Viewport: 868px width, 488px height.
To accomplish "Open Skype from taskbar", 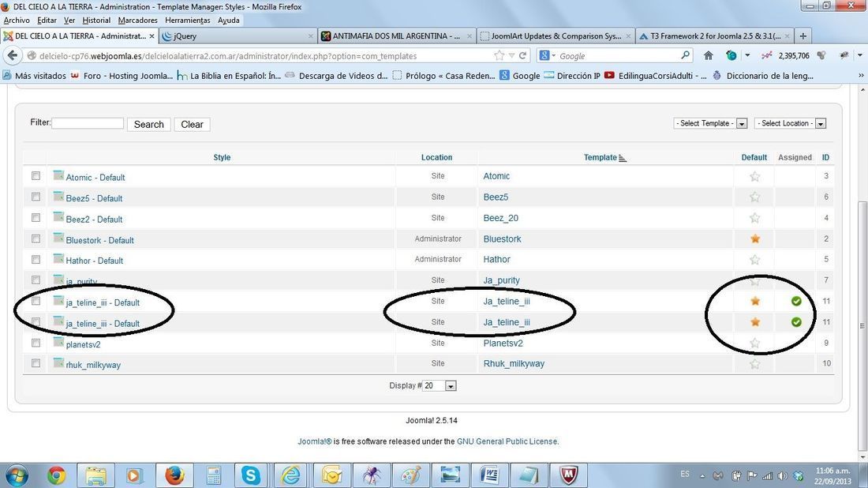I will (x=251, y=475).
